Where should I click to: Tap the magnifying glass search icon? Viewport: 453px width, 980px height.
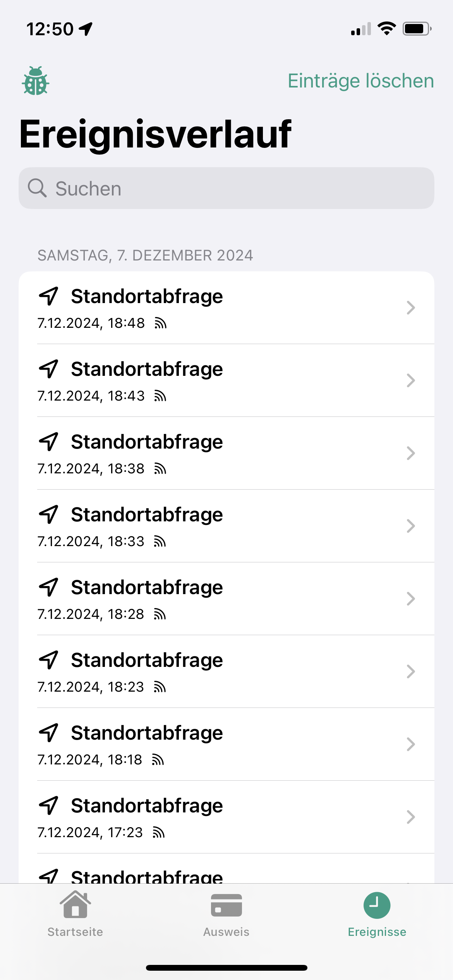[37, 188]
